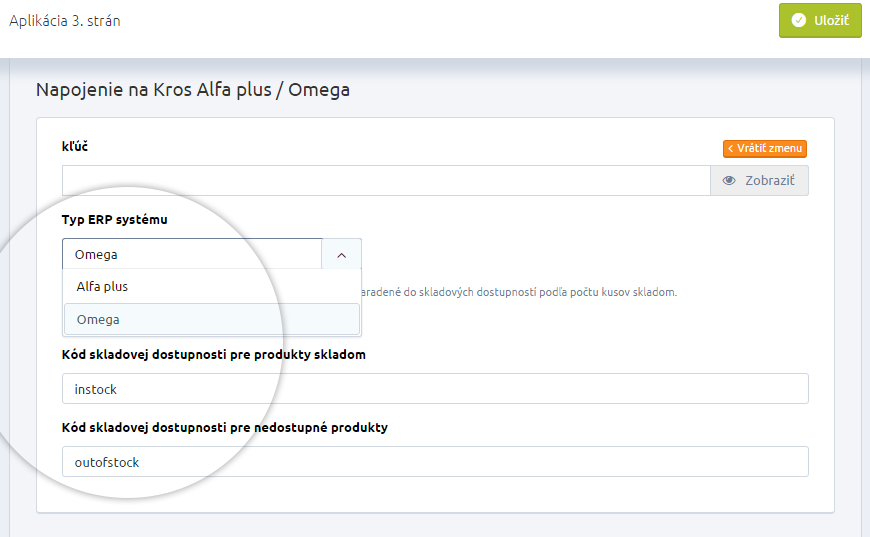Click the label for nedostupné produkty code
The height and width of the screenshot is (537, 870).
click(x=225, y=428)
